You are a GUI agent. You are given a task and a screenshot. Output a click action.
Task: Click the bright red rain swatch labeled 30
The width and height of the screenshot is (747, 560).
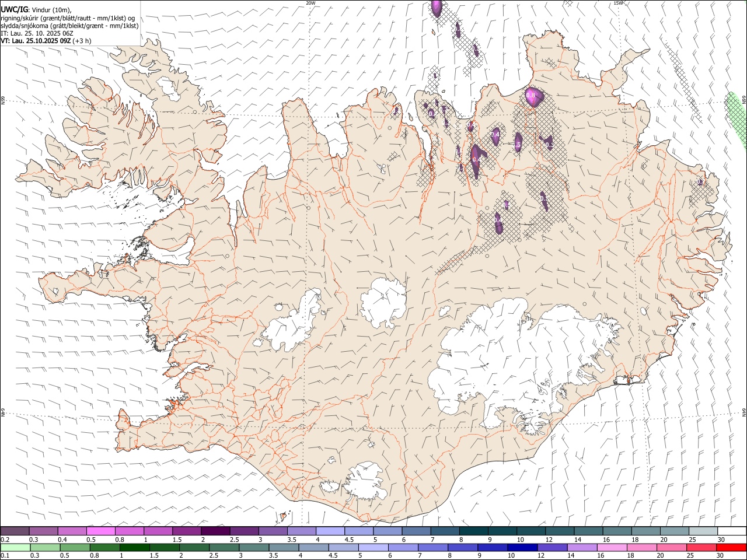tap(731, 547)
